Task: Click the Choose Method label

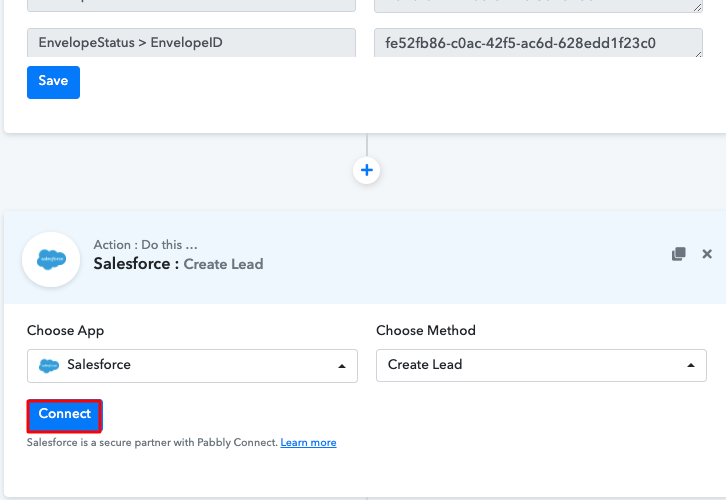Action: tap(426, 330)
